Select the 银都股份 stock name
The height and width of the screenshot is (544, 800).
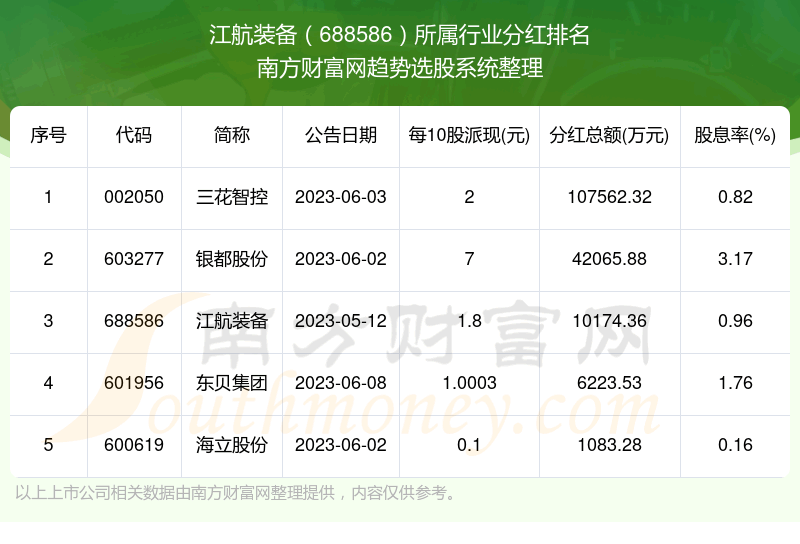232,259
